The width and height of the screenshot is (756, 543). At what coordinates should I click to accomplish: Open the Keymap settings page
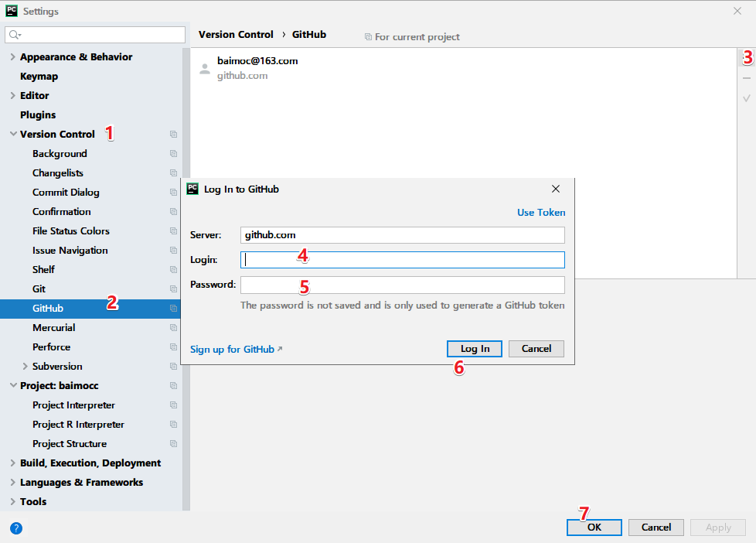(x=39, y=77)
